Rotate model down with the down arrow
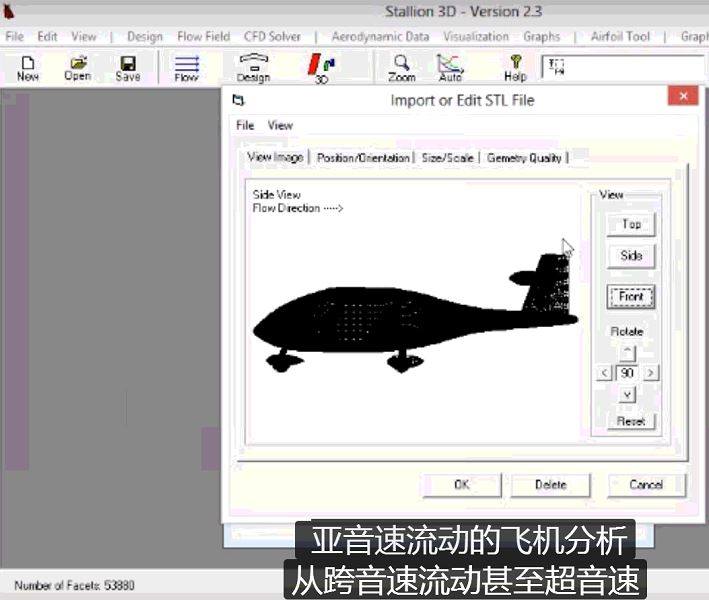This screenshot has height=600, width=709. (627, 395)
